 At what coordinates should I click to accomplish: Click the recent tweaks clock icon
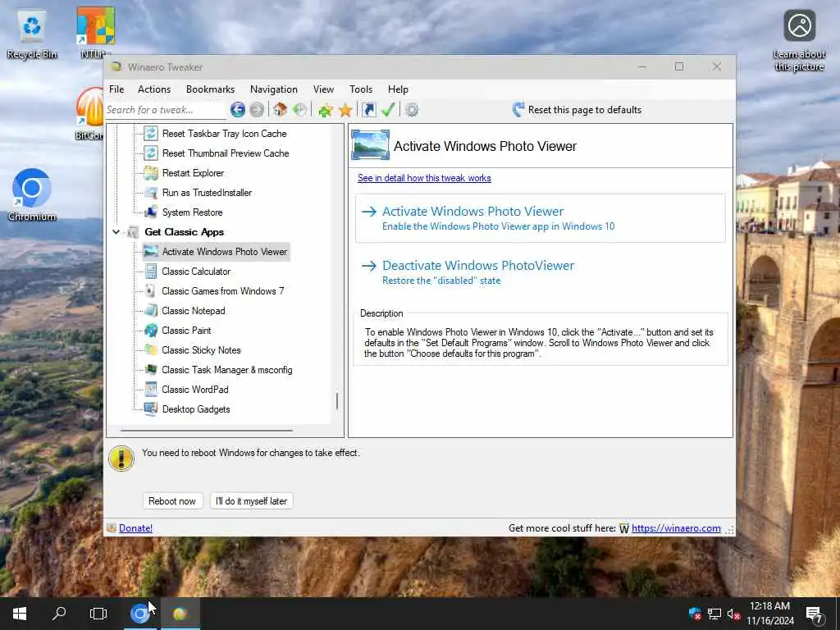click(x=300, y=110)
